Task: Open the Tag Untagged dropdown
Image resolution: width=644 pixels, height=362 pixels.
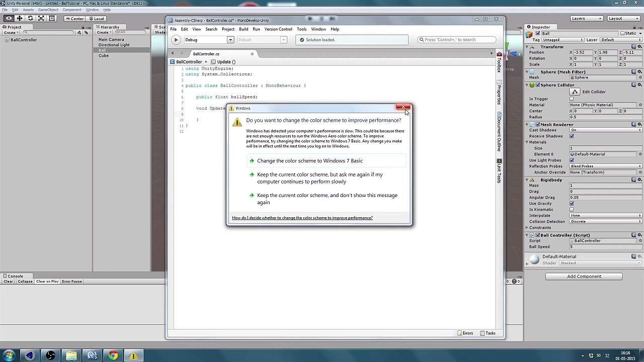Action: pyautogui.click(x=562, y=40)
